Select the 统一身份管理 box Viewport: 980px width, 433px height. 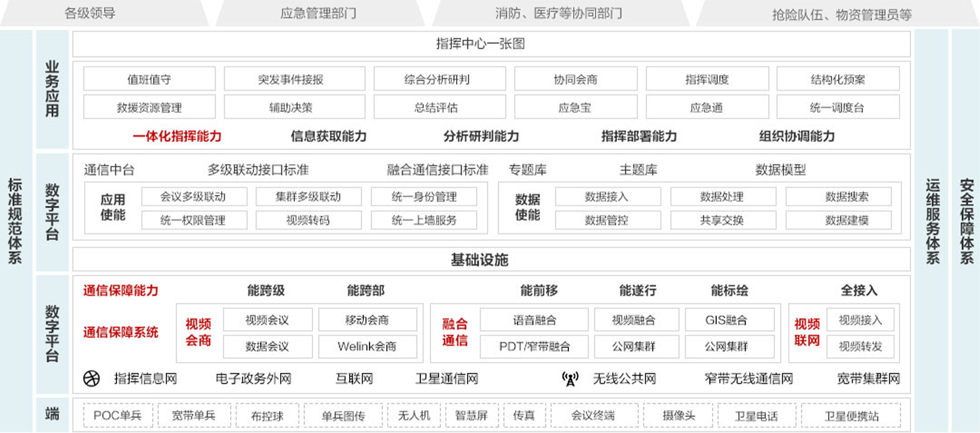point(424,197)
